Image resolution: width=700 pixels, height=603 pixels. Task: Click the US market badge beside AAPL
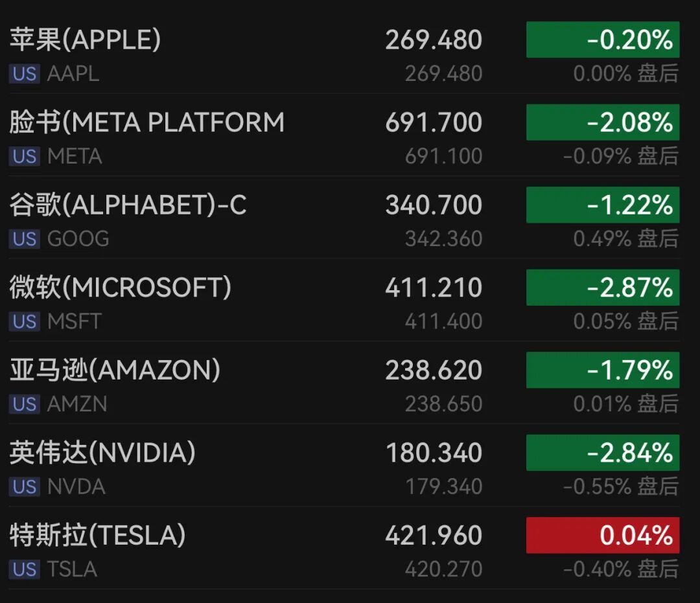tap(25, 74)
